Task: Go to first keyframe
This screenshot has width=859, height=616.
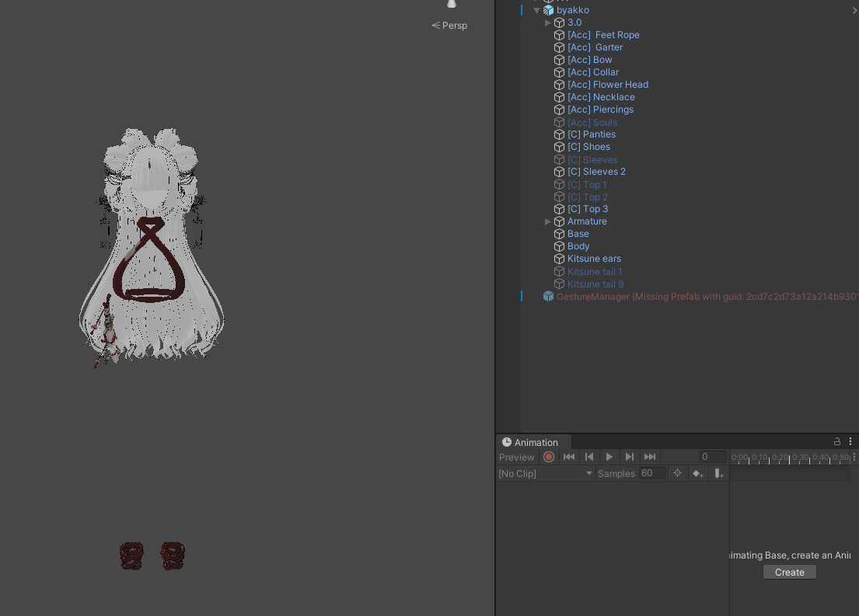Action: [569, 458]
